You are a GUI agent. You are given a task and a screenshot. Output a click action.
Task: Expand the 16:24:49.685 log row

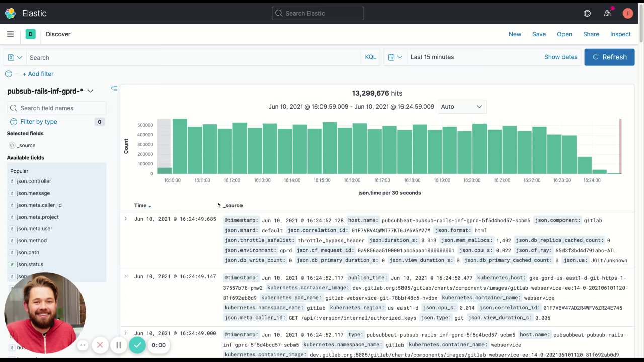click(125, 219)
